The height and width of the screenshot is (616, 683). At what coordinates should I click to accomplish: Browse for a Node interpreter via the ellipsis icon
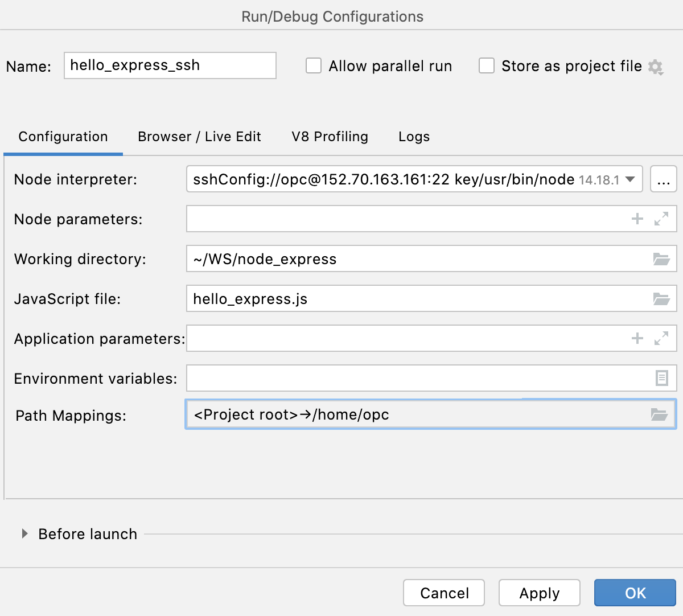point(664,179)
